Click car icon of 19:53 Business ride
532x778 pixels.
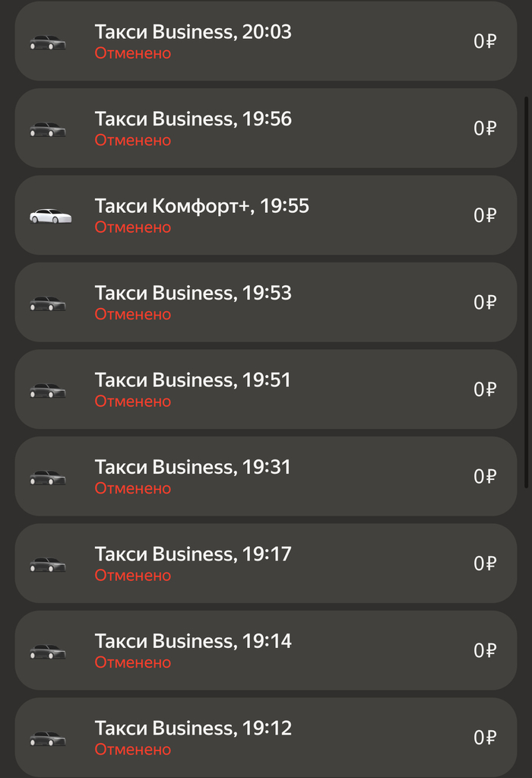48,304
